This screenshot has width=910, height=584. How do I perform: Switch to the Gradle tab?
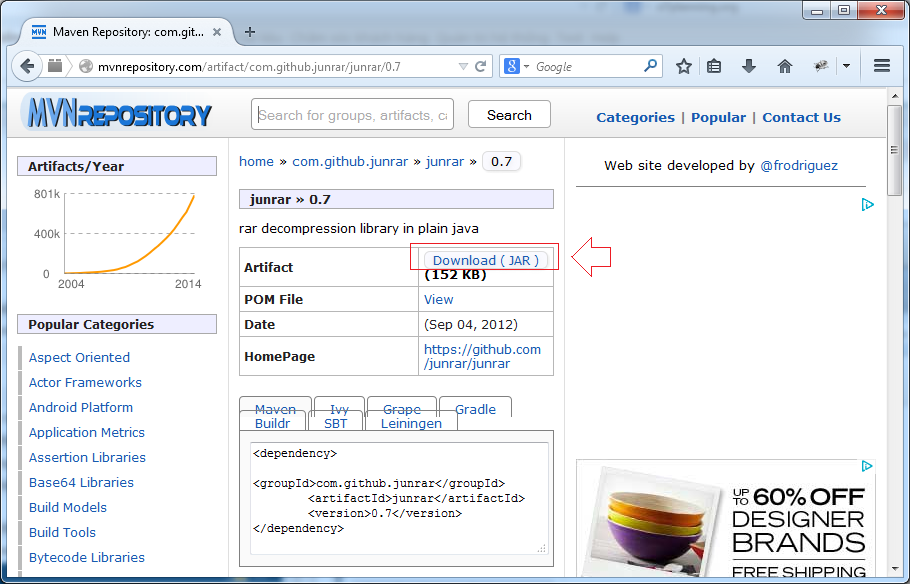[x=475, y=409]
